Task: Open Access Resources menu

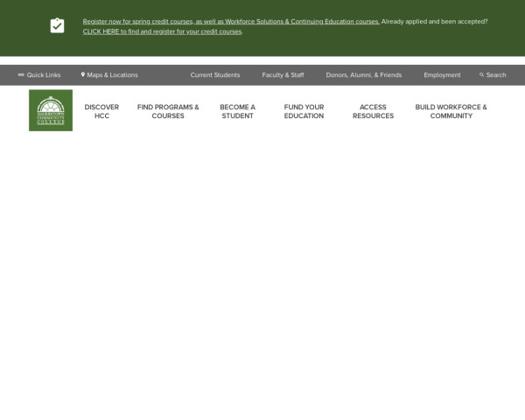Action: click(x=373, y=111)
